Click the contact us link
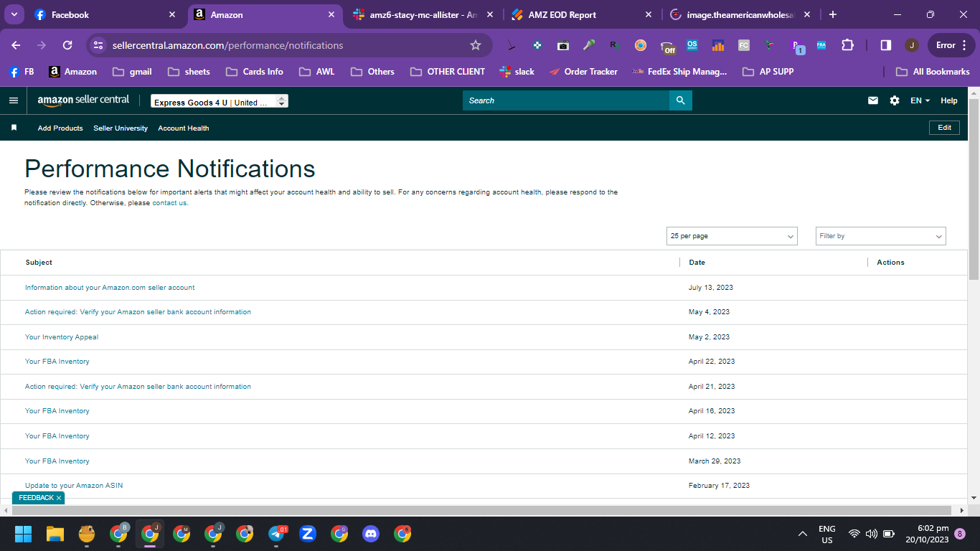The width and height of the screenshot is (980, 551). (169, 203)
